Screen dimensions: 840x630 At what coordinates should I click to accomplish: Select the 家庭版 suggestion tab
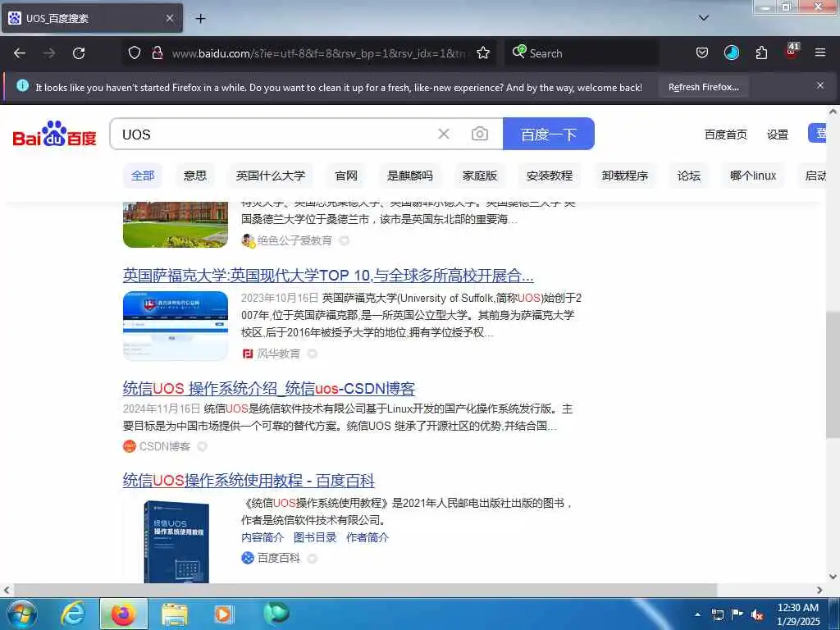[x=480, y=176]
